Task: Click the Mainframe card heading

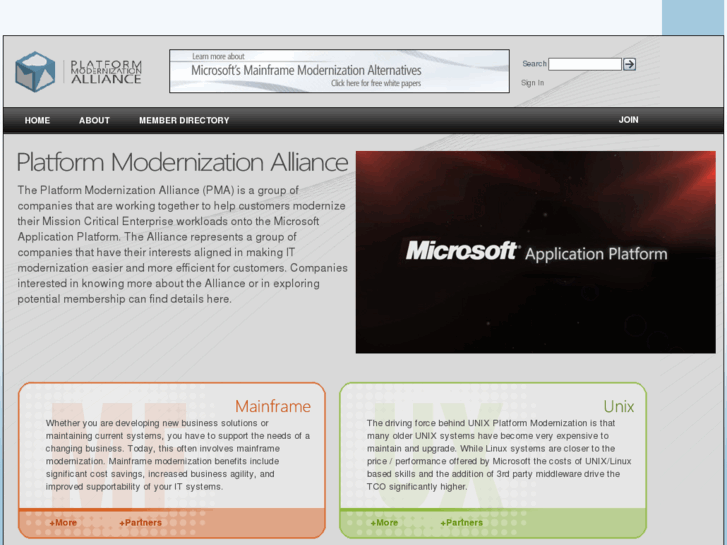Action: pyautogui.click(x=273, y=406)
